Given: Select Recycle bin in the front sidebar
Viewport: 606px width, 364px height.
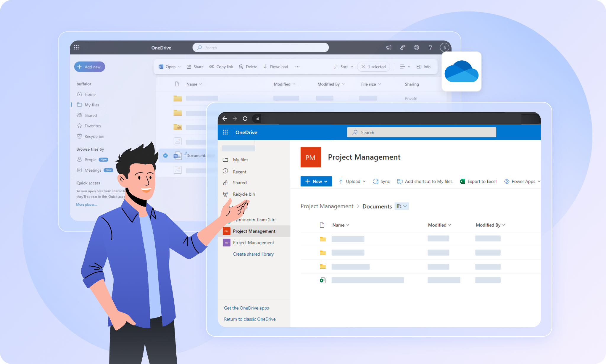Looking at the screenshot, I should pos(244,194).
